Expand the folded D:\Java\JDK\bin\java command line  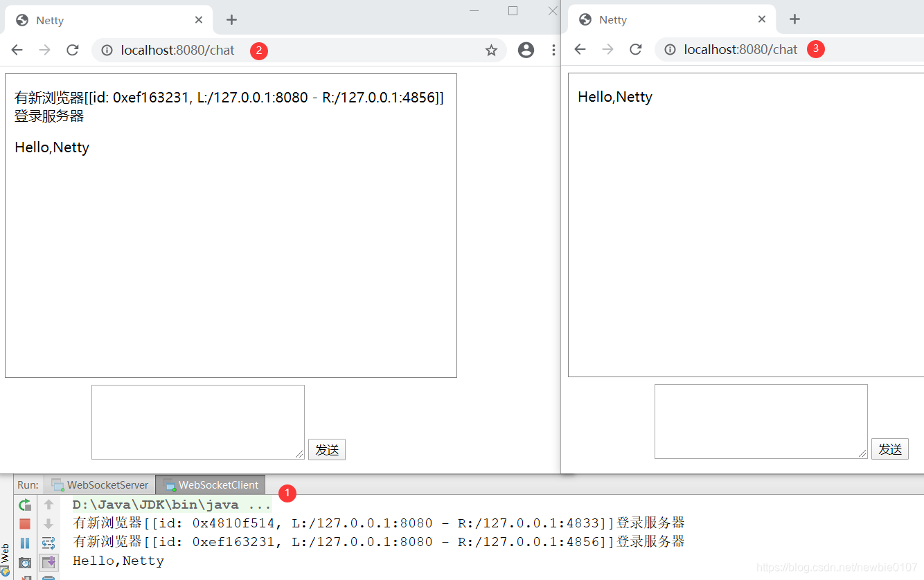172,505
